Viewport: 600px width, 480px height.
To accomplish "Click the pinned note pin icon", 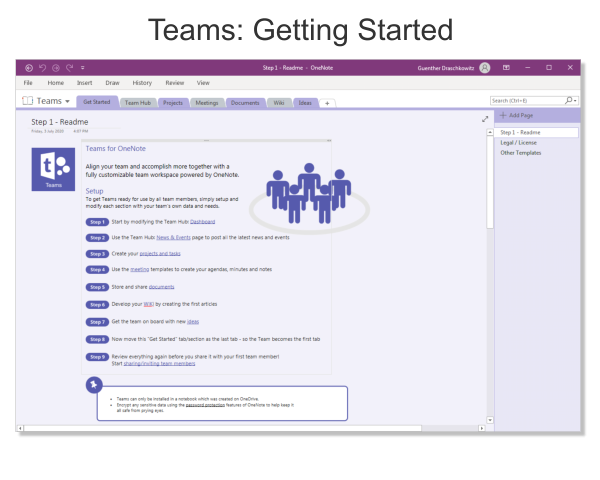I will point(94,385).
